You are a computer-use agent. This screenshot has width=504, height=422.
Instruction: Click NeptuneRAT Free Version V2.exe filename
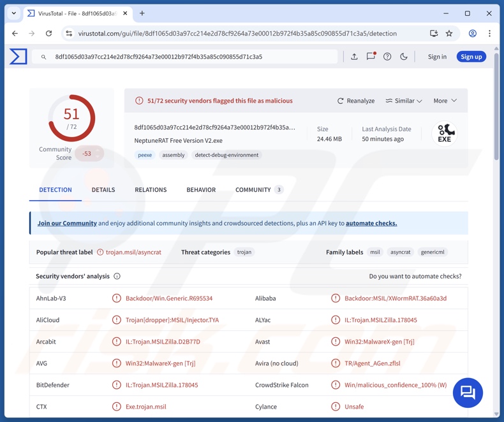[179, 141]
